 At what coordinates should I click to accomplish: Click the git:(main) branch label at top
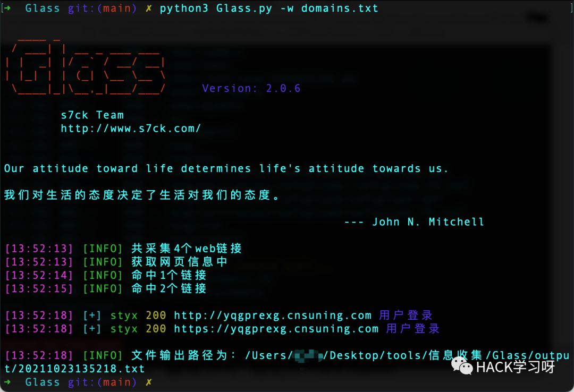pos(102,8)
